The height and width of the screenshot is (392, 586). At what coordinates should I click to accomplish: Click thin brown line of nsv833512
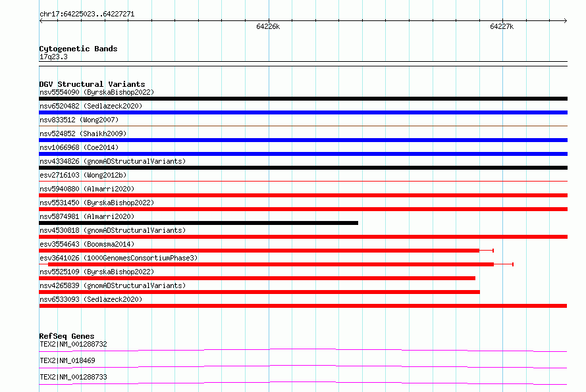[303, 126]
